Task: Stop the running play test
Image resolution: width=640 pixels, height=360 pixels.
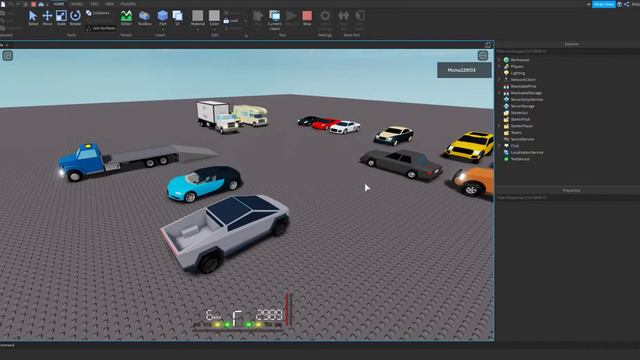Action: click(x=307, y=18)
